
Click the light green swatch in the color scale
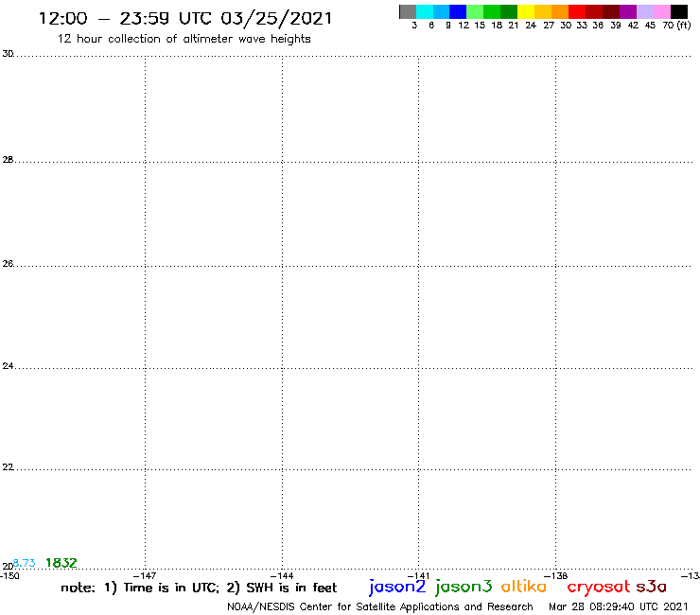click(x=475, y=11)
